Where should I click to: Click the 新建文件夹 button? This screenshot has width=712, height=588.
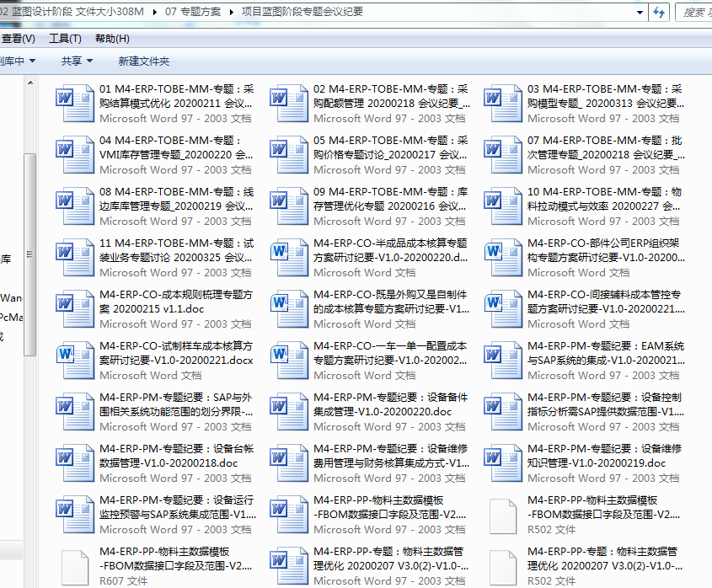(x=143, y=61)
